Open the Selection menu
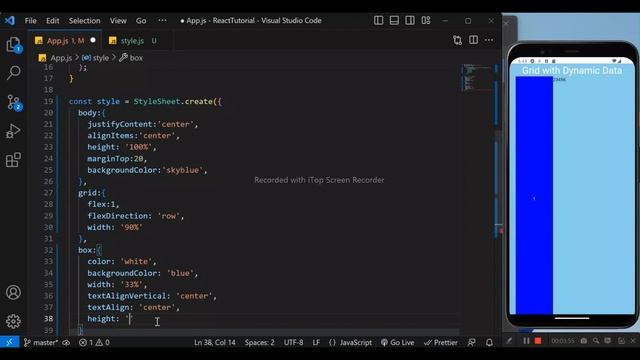The height and width of the screenshot is (360, 640). (84, 20)
